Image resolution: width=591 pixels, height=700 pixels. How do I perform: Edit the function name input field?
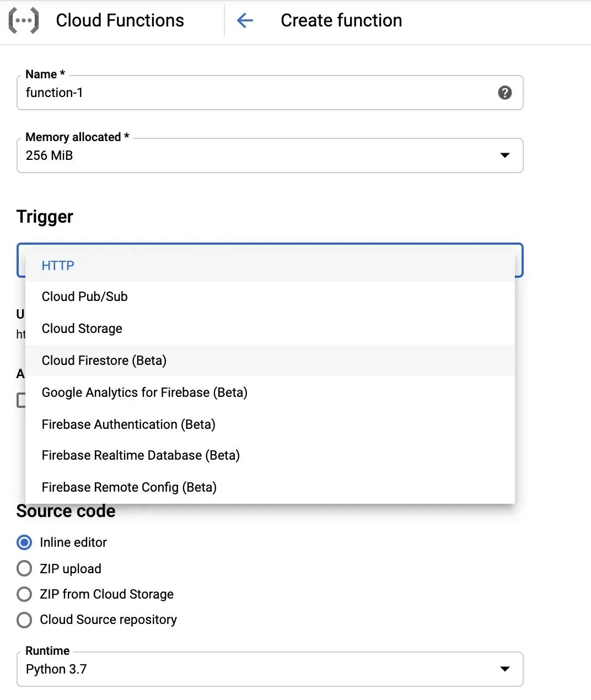point(270,93)
